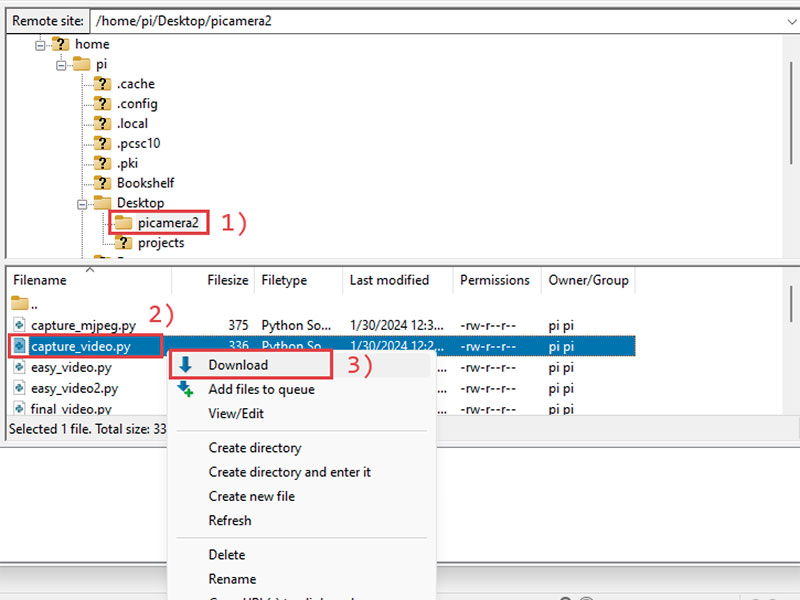
Task: Click the .config folder icon
Action: tap(103, 103)
